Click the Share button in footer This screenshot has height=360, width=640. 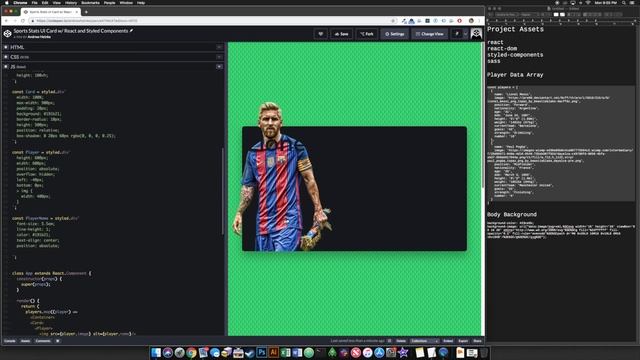tap(477, 341)
